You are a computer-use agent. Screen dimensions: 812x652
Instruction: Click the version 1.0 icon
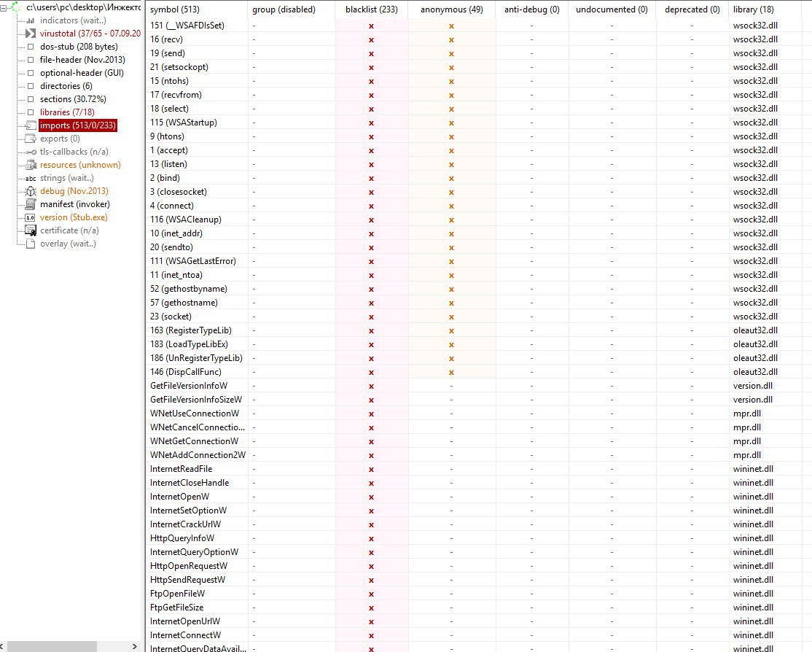pyautogui.click(x=31, y=217)
